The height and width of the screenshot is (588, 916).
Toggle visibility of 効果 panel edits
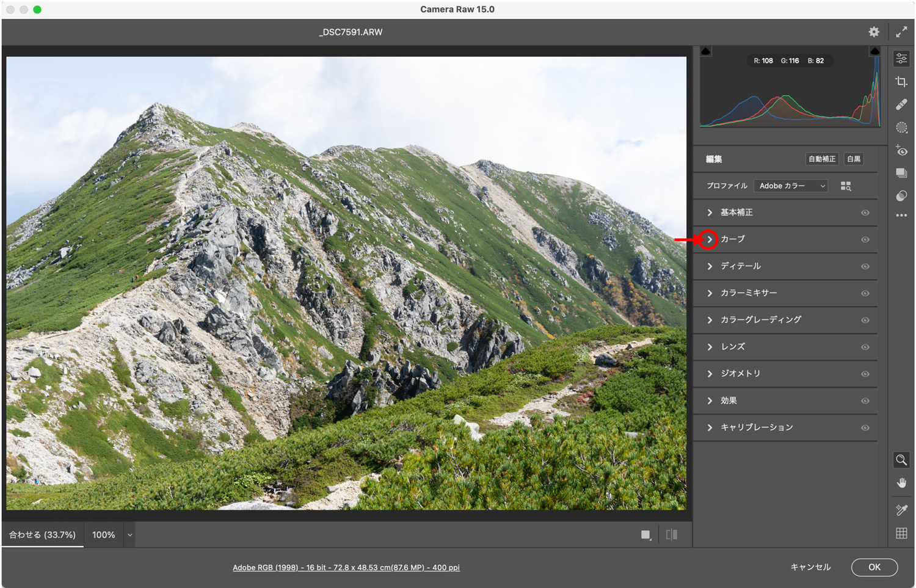tap(865, 401)
